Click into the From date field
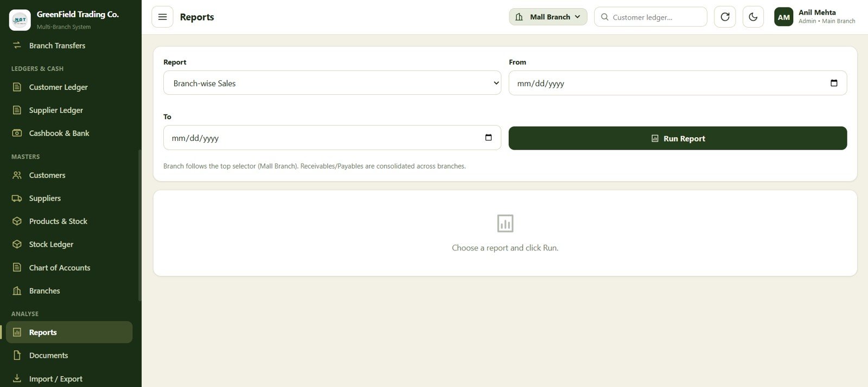868x387 pixels. 678,83
